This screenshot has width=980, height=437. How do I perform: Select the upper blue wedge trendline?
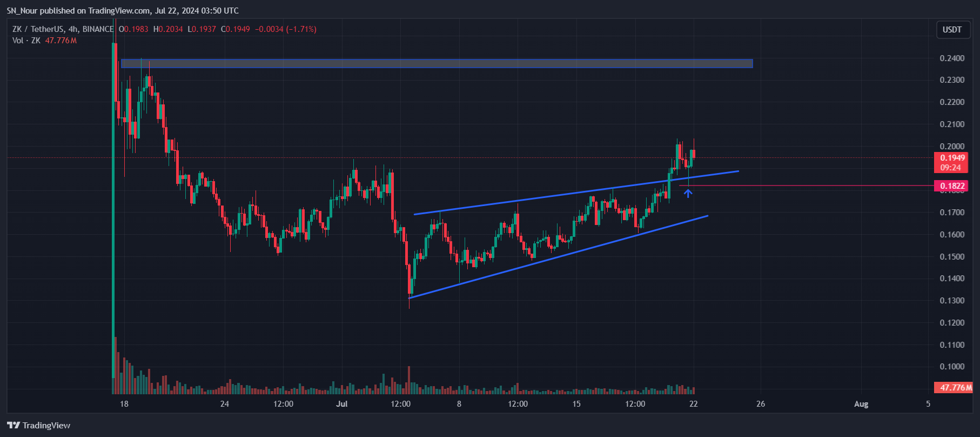pos(575,193)
